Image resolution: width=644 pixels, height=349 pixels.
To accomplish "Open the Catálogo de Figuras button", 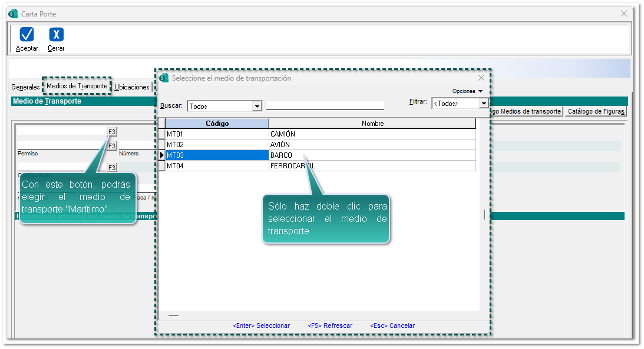I will pyautogui.click(x=596, y=111).
